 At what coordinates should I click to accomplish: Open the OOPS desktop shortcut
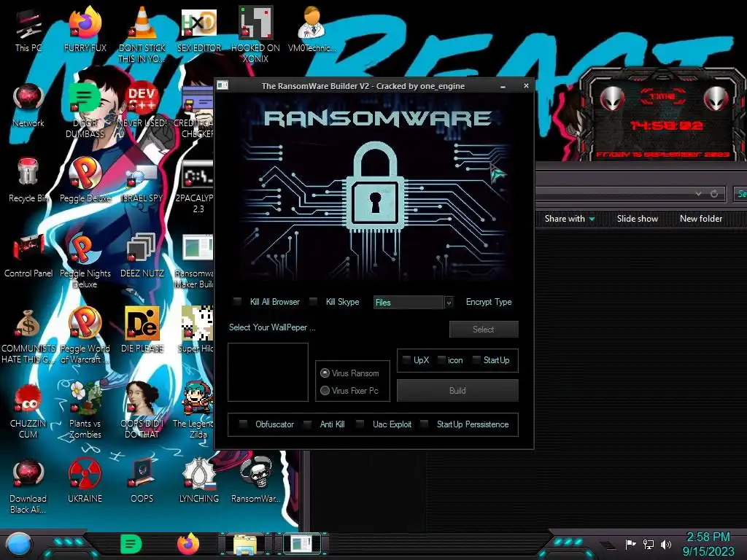pos(142,480)
